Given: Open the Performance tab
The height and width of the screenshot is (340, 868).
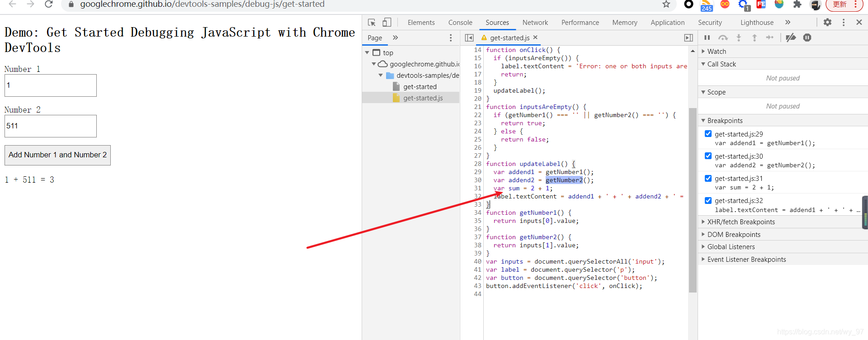Looking at the screenshot, I should click(580, 23).
